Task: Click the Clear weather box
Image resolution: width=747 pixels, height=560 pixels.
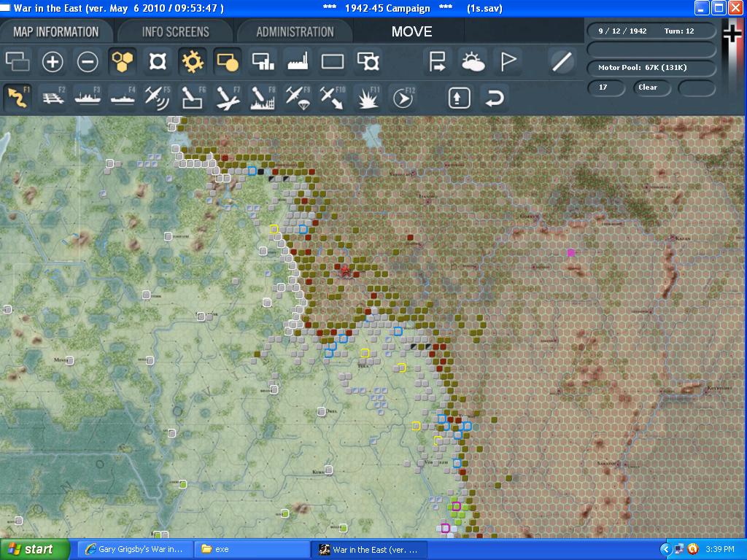Action: click(x=651, y=87)
